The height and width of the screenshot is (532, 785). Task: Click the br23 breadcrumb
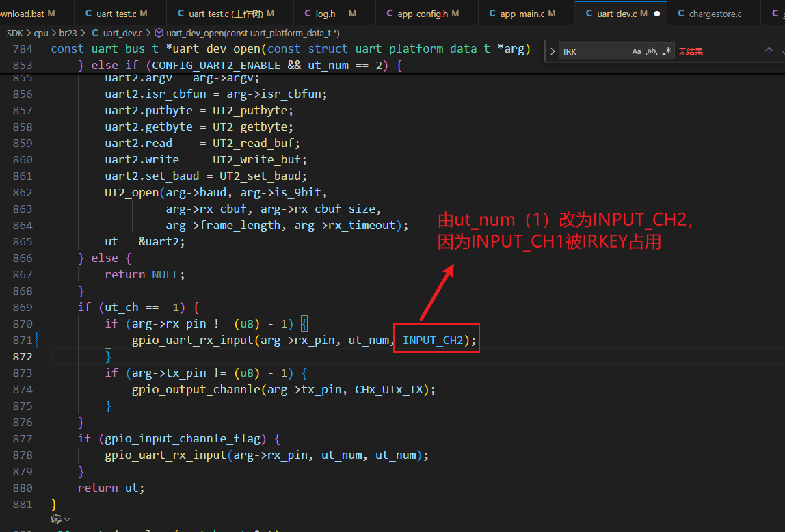tap(68, 33)
